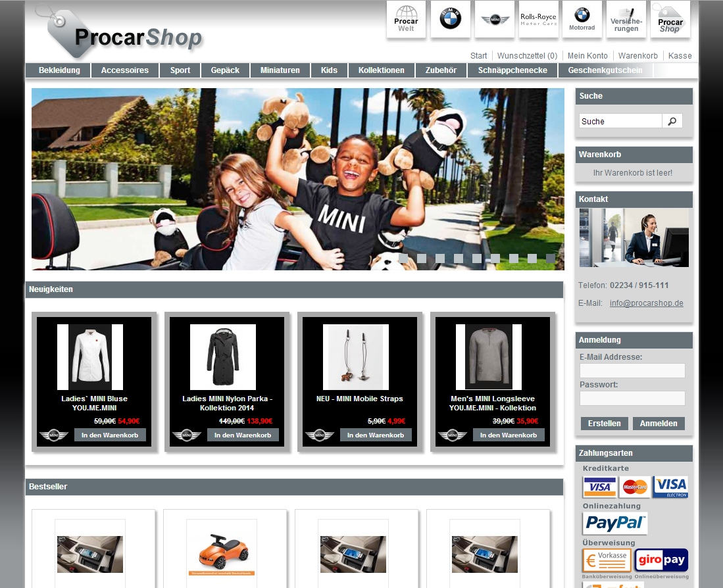
Task: Click MINI logo under Men's Longsleeve
Action: (x=453, y=435)
